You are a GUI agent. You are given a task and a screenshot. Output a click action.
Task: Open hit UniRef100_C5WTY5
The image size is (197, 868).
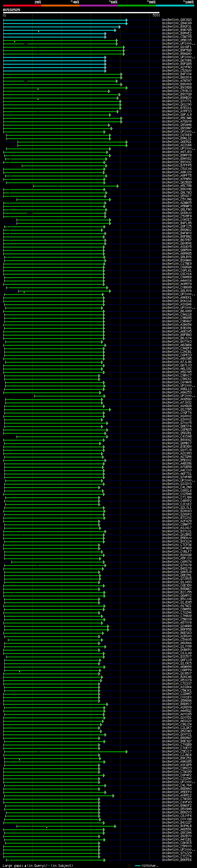(177, 37)
